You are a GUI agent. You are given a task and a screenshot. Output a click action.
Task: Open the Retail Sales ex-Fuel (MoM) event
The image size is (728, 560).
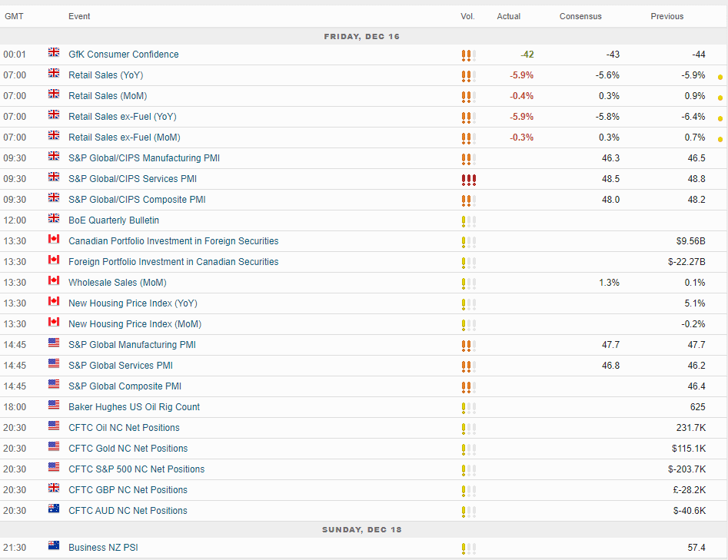(125, 138)
